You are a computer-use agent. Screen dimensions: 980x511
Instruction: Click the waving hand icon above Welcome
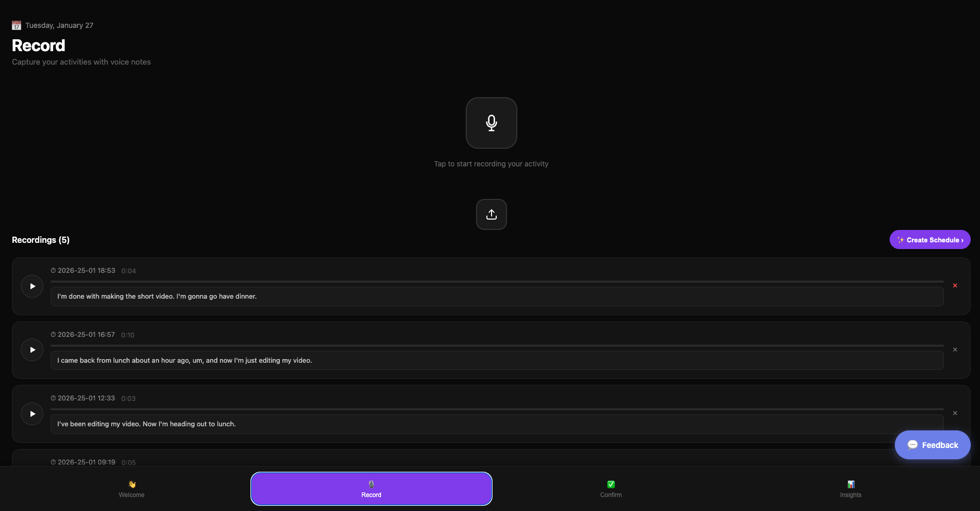click(132, 484)
